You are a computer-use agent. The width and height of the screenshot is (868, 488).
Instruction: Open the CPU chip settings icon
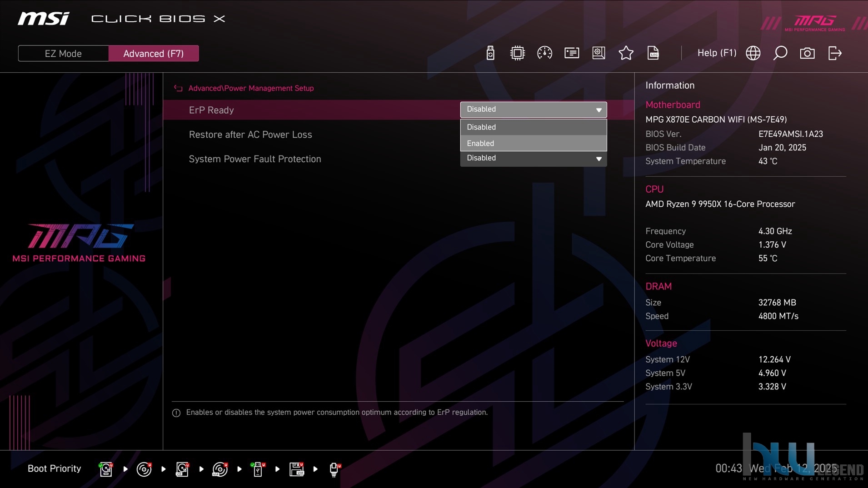[517, 53]
